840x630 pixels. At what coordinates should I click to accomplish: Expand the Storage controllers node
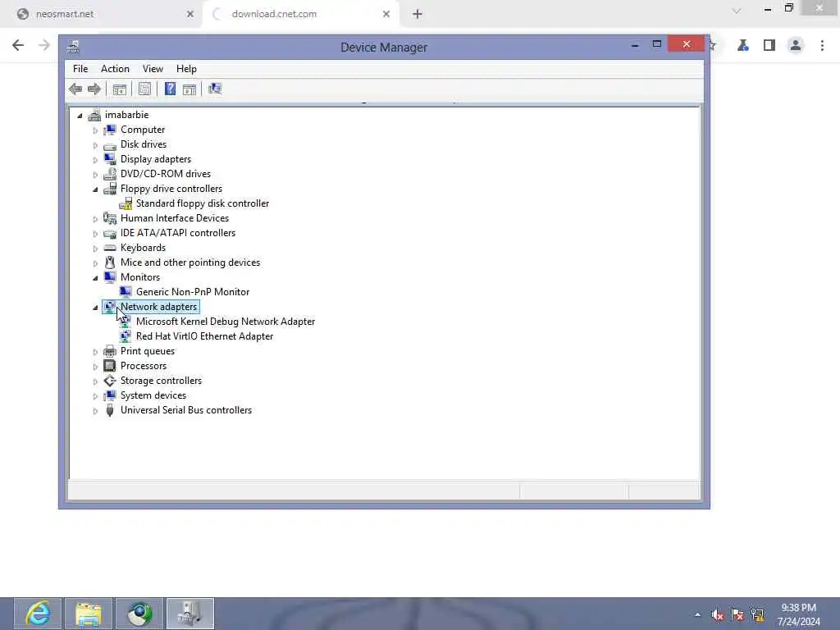point(95,381)
